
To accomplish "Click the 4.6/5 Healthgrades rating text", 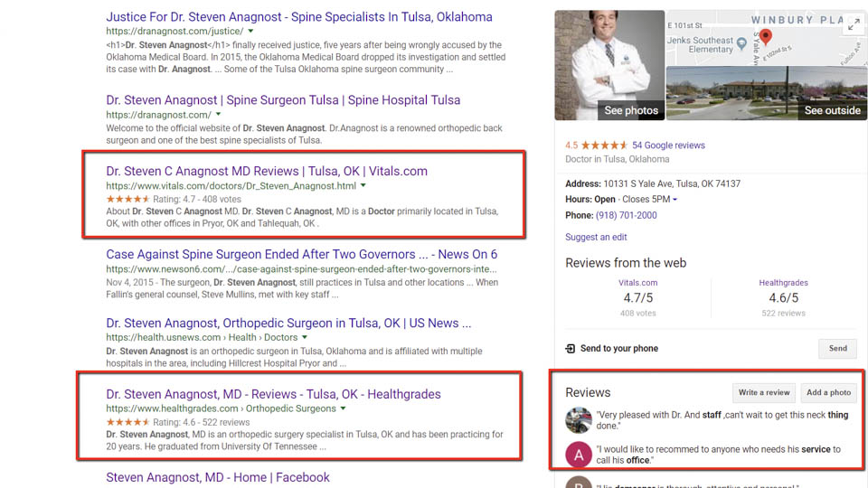I will 783,298.
